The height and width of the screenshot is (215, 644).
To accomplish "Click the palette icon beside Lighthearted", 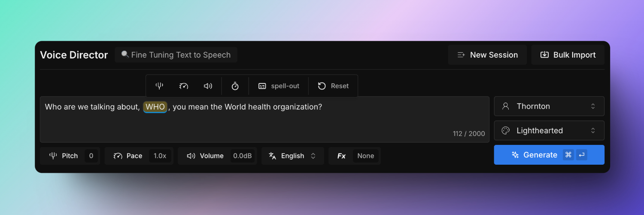I will [x=506, y=130].
